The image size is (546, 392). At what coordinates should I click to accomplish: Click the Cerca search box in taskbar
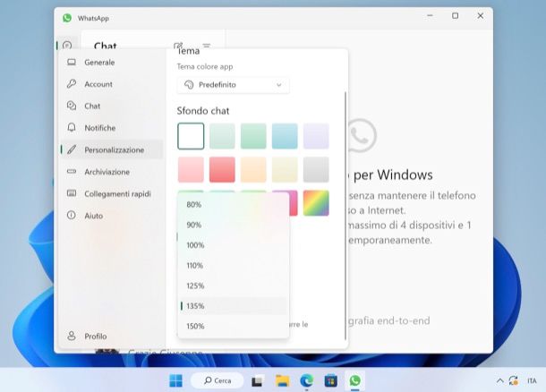(218, 380)
